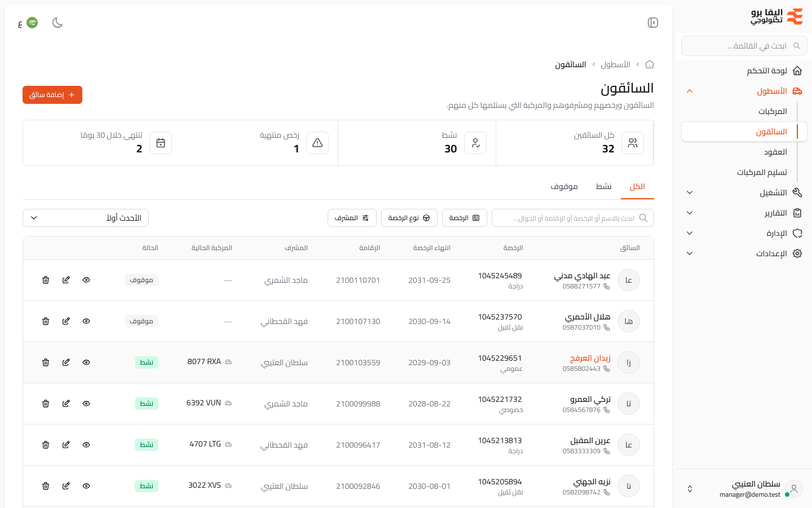Edit driver عرين المقبل pencil icon
The image size is (812, 508).
point(66,445)
